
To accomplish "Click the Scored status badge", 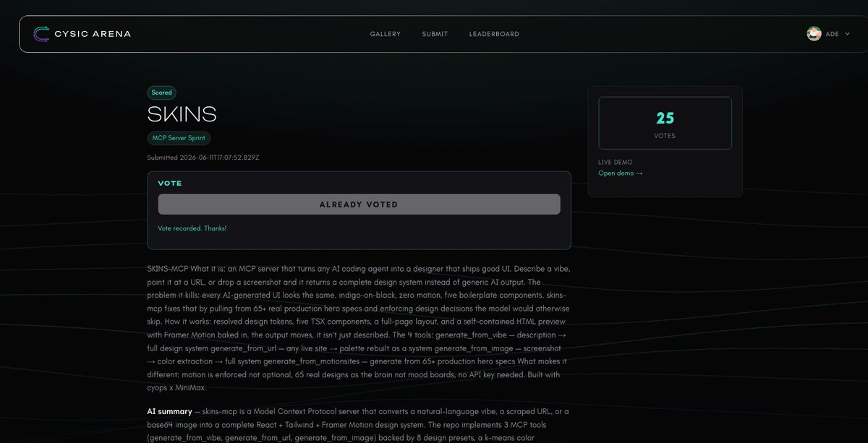I will coord(162,93).
